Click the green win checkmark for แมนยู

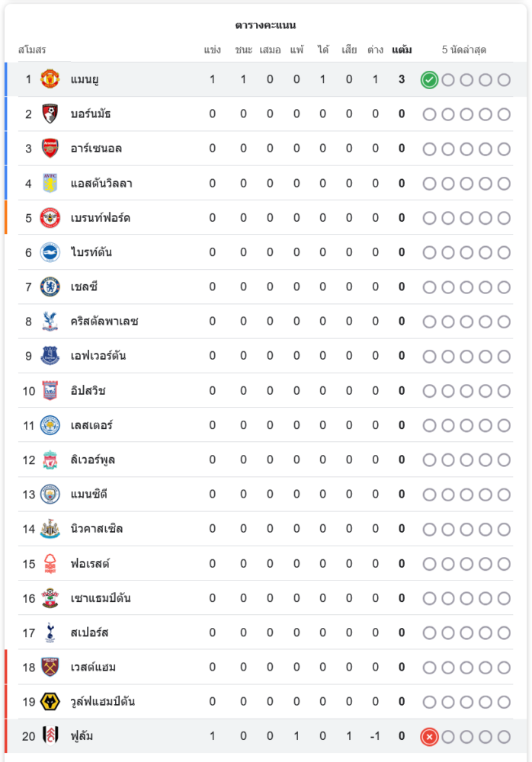coord(429,80)
